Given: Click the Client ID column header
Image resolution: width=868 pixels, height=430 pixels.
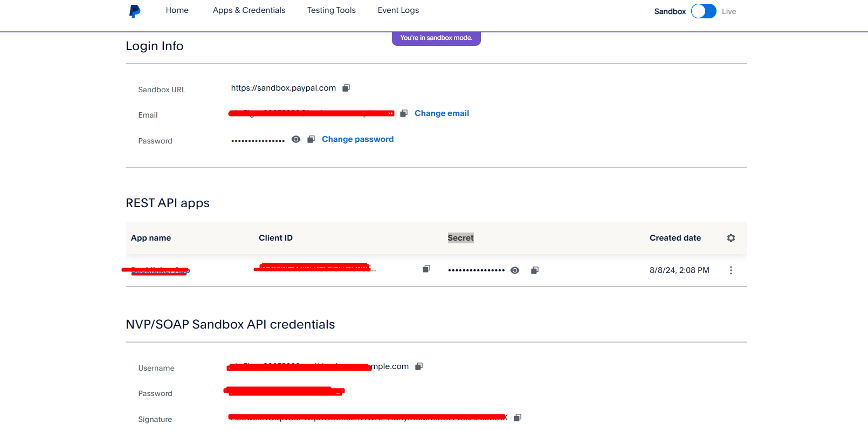Looking at the screenshot, I should point(275,238).
